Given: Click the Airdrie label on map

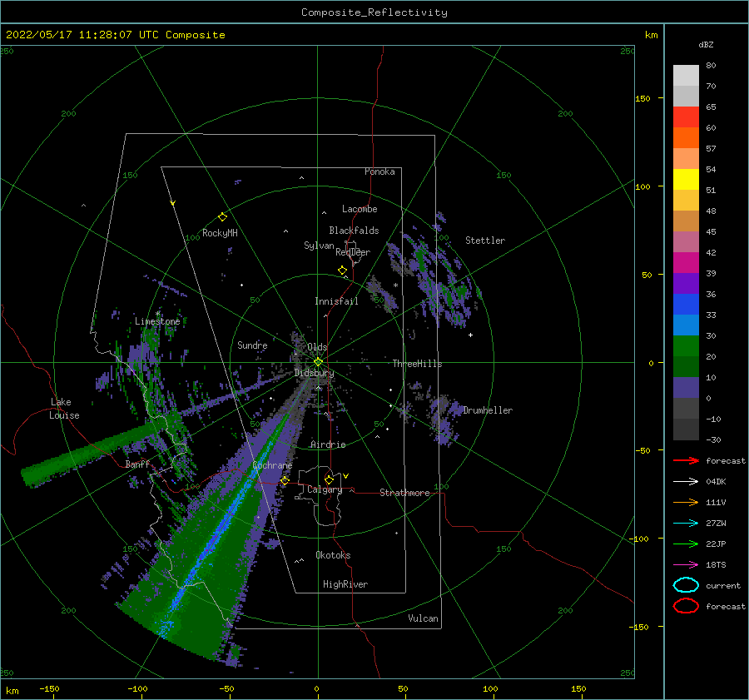Looking at the screenshot, I should tap(328, 444).
